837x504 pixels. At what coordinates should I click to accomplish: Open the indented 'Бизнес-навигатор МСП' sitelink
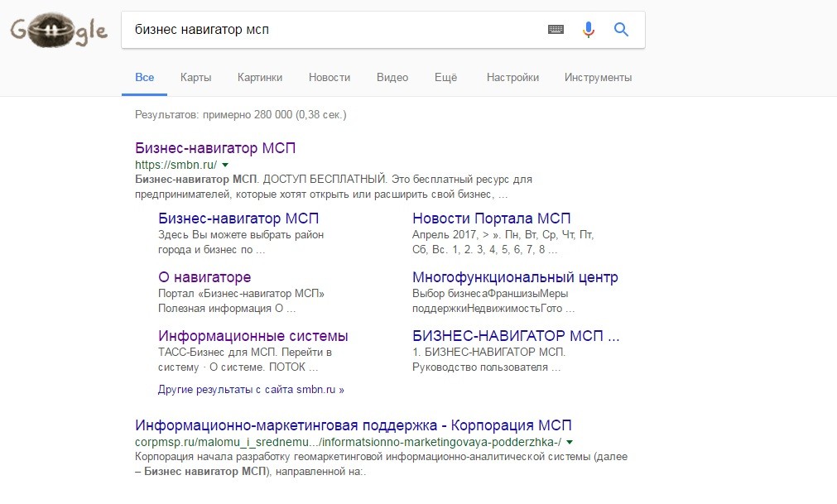[238, 218]
